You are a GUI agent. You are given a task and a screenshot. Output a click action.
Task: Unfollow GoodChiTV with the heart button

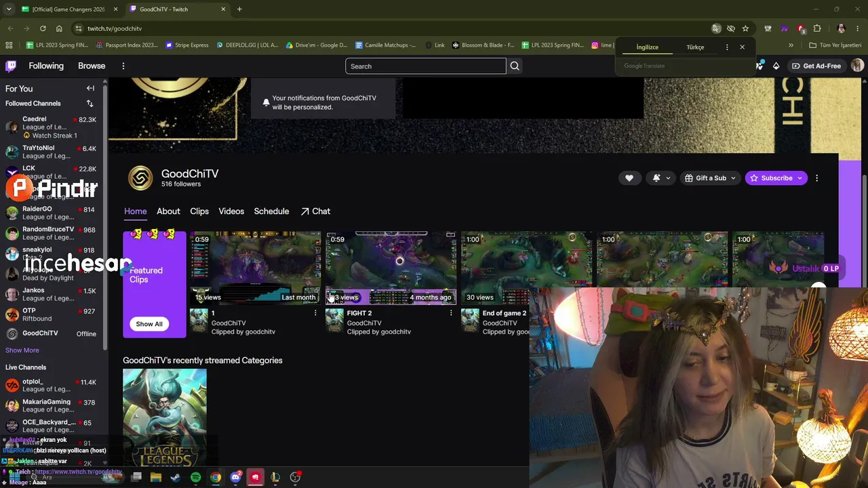click(x=629, y=178)
